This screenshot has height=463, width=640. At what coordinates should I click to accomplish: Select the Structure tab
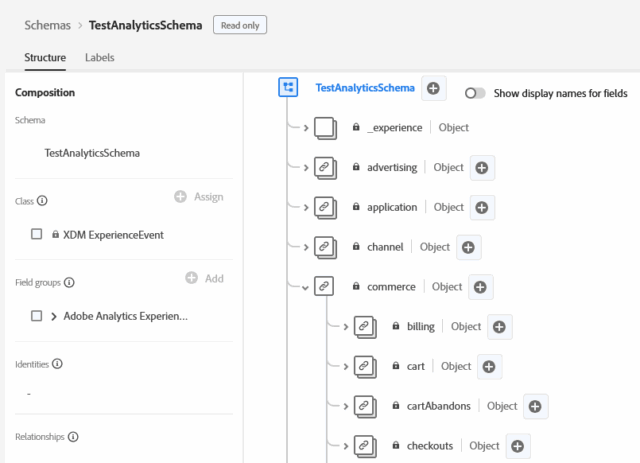pyautogui.click(x=45, y=58)
